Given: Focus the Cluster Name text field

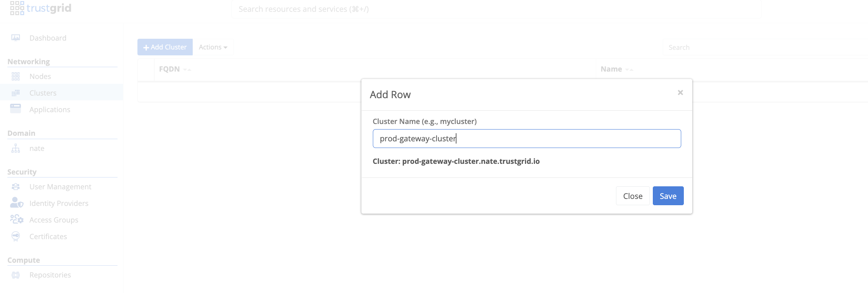Looking at the screenshot, I should click(x=527, y=139).
